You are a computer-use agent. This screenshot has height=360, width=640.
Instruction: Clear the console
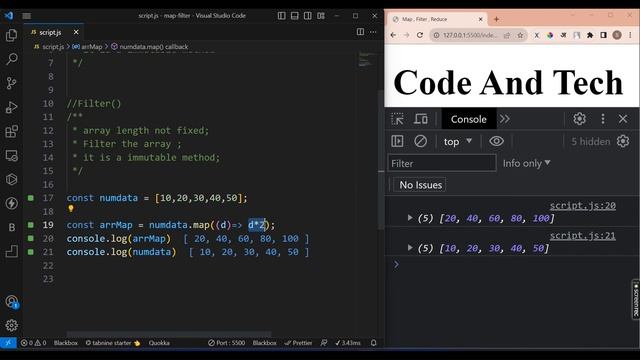coord(420,141)
